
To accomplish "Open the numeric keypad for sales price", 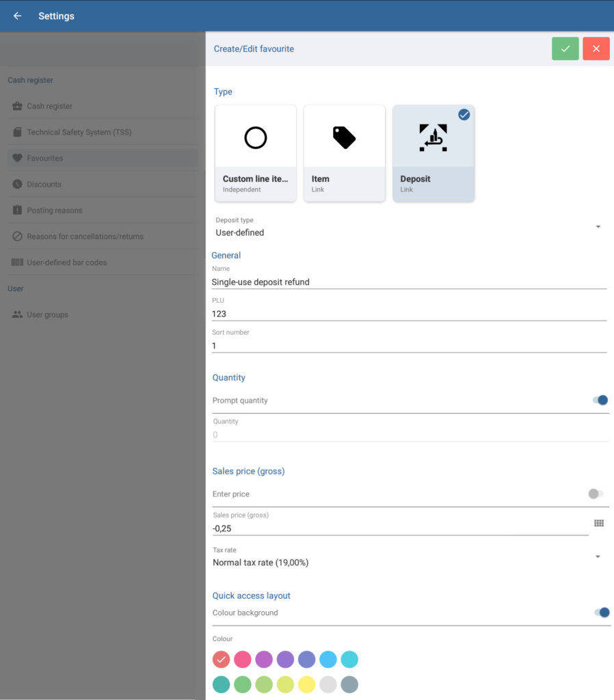I will (599, 524).
